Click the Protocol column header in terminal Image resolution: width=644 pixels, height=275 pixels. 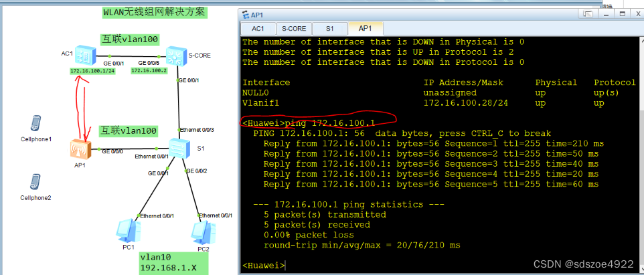(615, 82)
